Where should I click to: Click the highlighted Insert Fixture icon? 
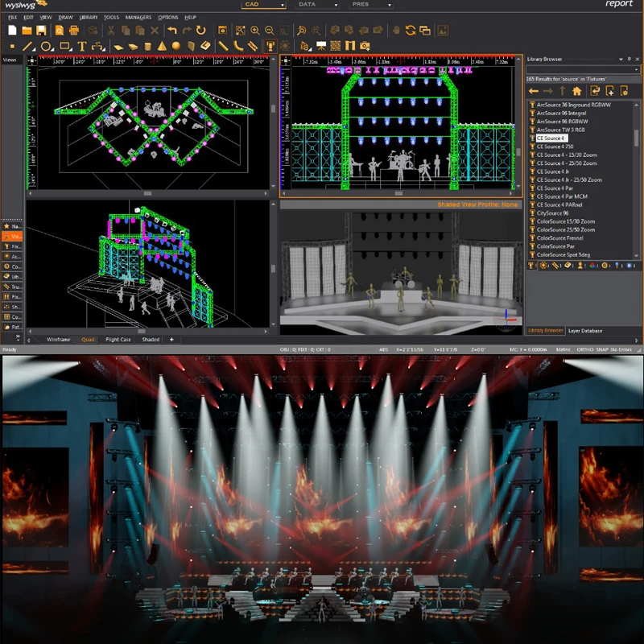pyautogui.click(x=270, y=46)
